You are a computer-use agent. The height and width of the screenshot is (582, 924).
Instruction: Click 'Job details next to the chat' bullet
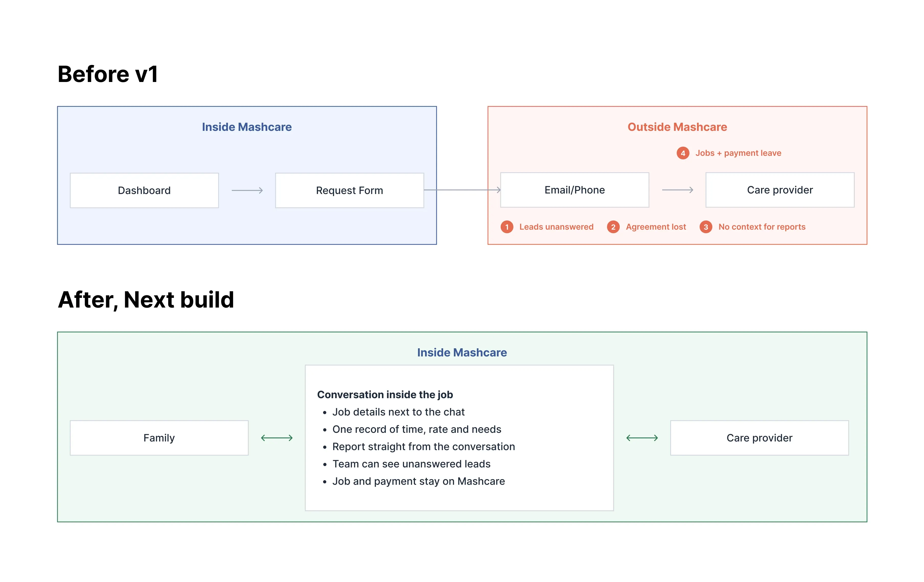pos(398,412)
